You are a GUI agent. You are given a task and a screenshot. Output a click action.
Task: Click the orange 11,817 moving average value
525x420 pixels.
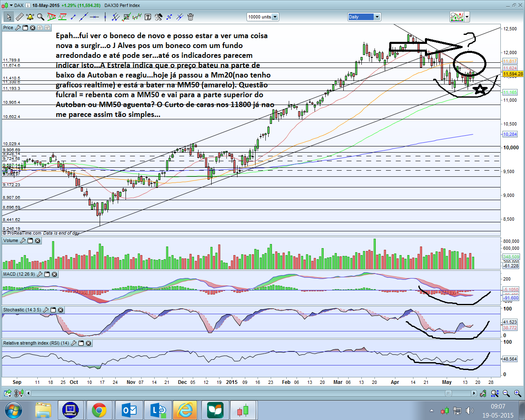510,62
